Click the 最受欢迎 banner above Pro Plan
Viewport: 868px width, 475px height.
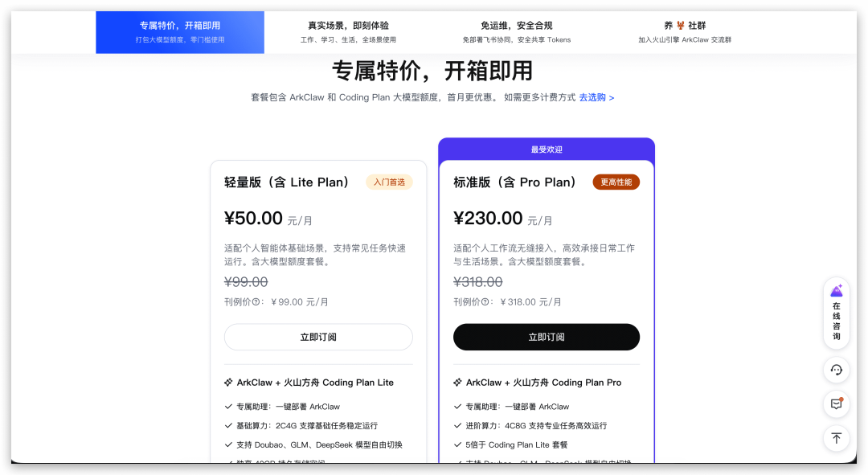(547, 149)
